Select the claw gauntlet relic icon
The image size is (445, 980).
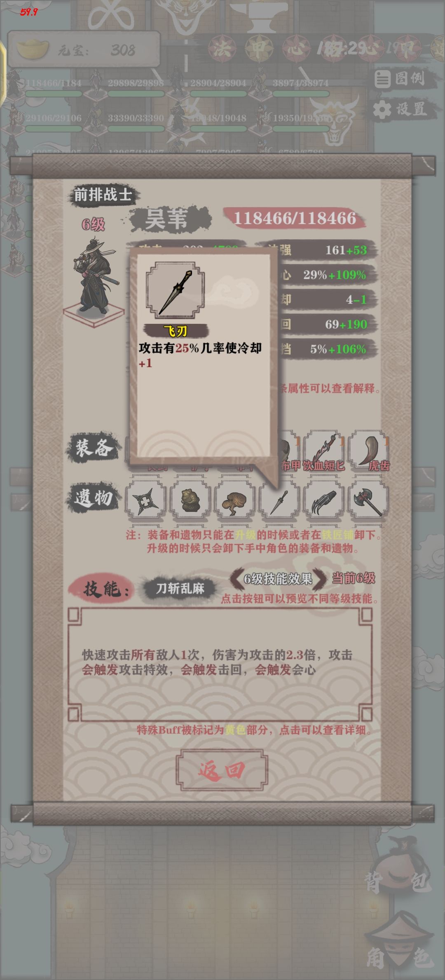coord(324,499)
